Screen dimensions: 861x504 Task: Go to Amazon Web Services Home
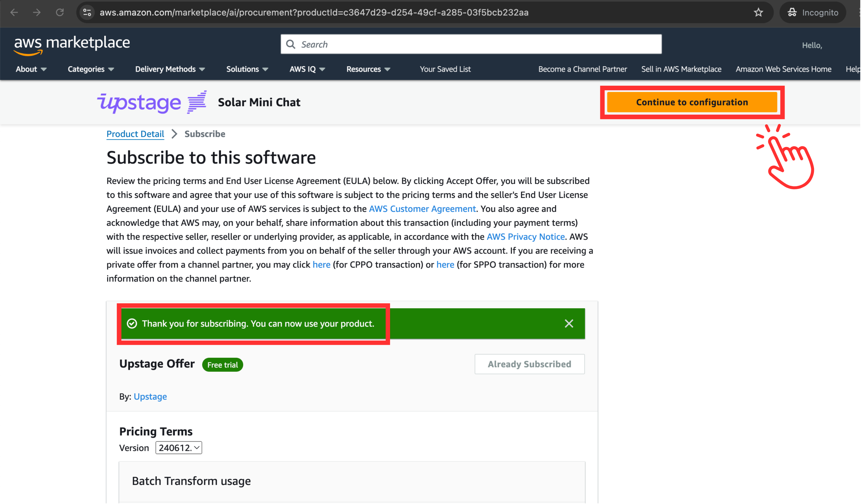pos(784,69)
